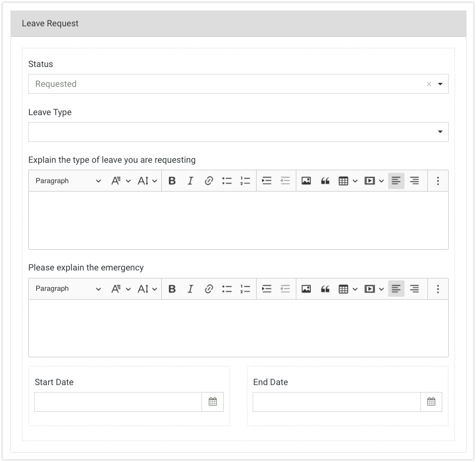Open the Start Date calendar picker

click(213, 402)
